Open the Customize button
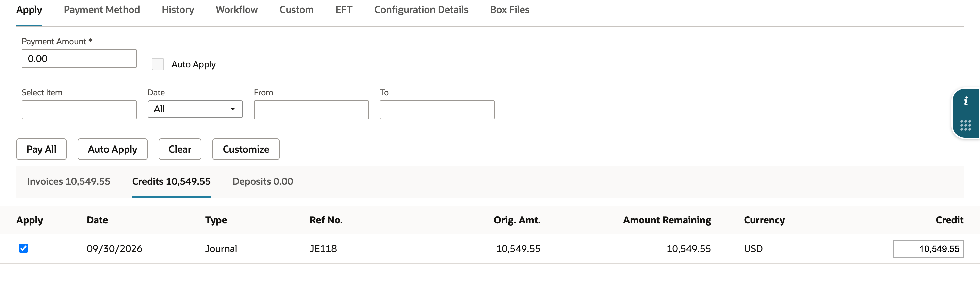 246,149
